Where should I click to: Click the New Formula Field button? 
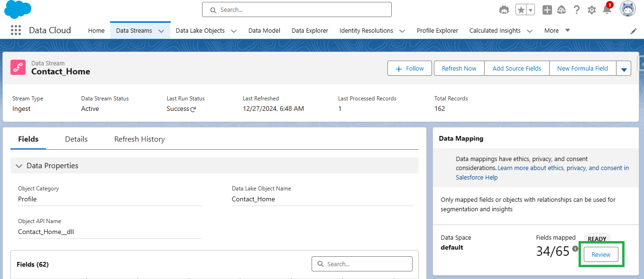(x=582, y=68)
